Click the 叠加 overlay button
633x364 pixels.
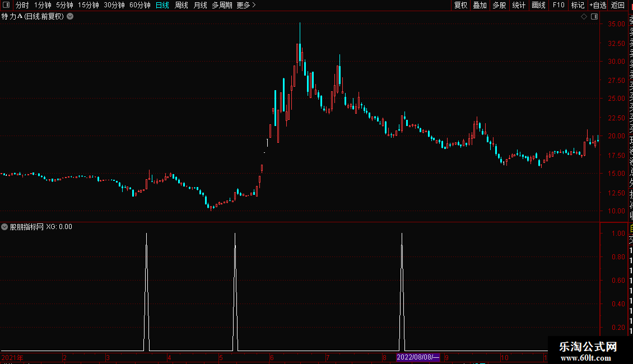click(x=480, y=5)
